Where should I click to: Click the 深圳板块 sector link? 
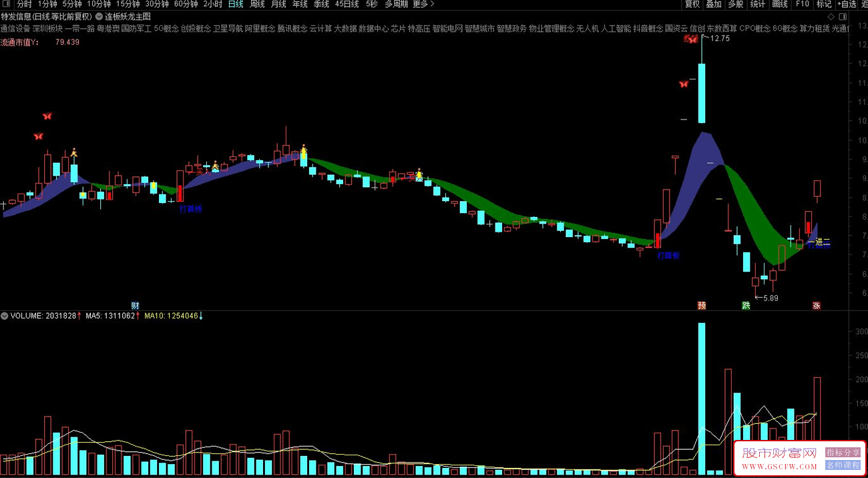[48, 29]
